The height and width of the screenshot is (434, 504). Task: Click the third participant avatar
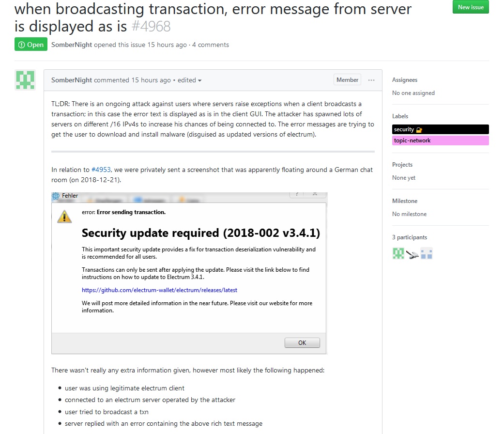[x=427, y=253]
